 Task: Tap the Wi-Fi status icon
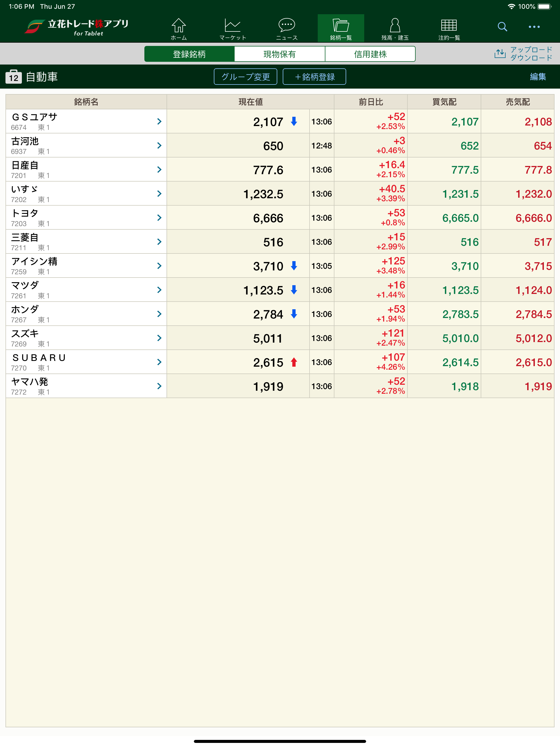(511, 6)
